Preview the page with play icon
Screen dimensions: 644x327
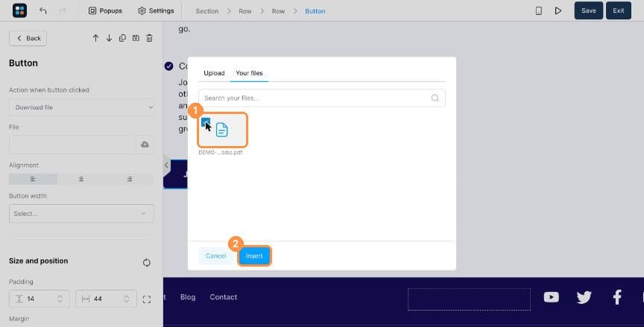tap(558, 11)
